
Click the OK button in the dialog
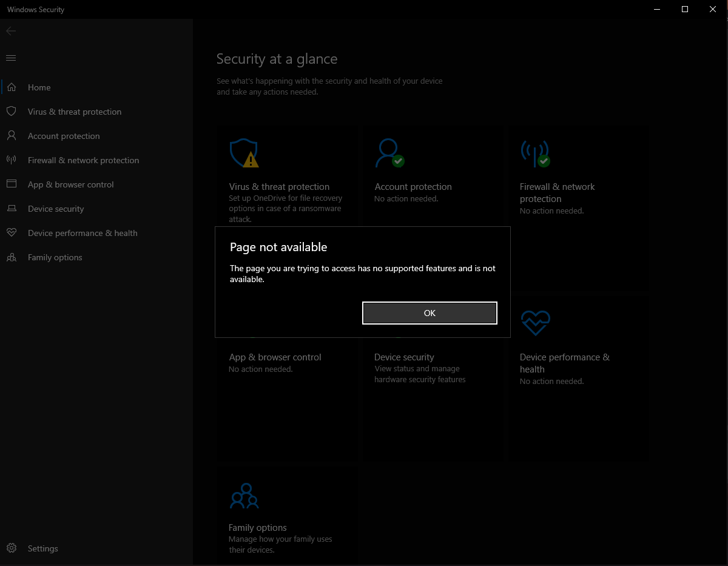click(430, 313)
